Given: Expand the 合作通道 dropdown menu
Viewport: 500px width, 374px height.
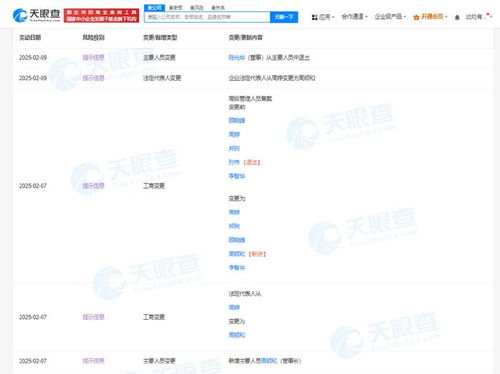Looking at the screenshot, I should pos(354,16).
